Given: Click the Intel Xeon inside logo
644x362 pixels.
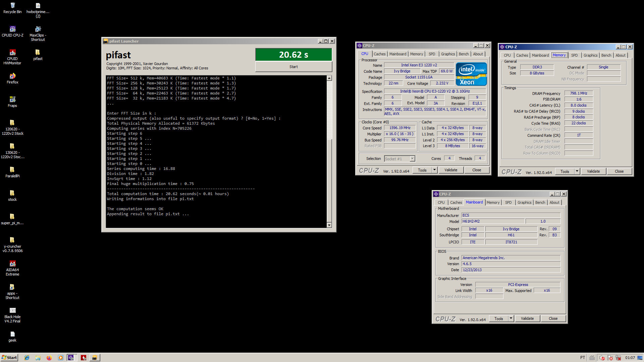Looking at the screenshot, I should pos(471,74).
